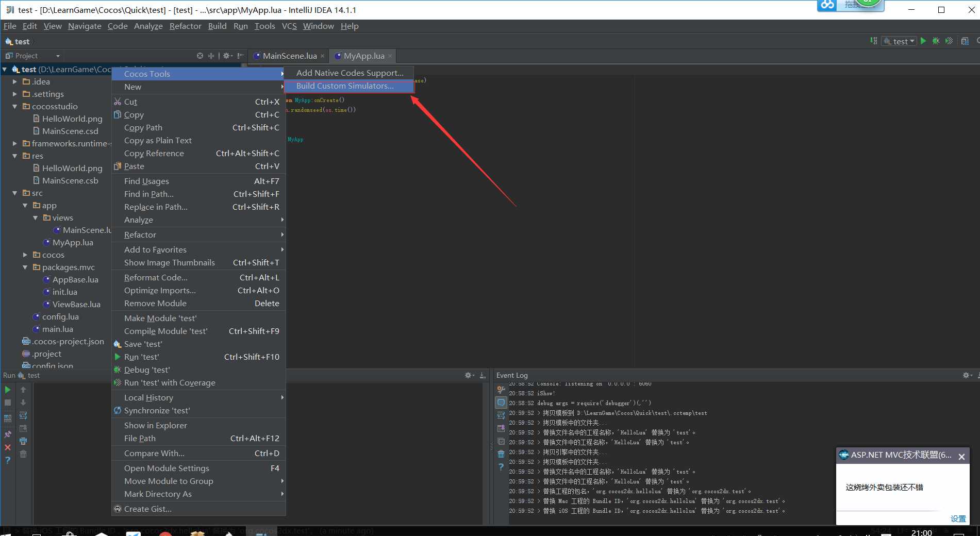This screenshot has width=980, height=536.
Task: Collapse the res folder
Action: 14,156
